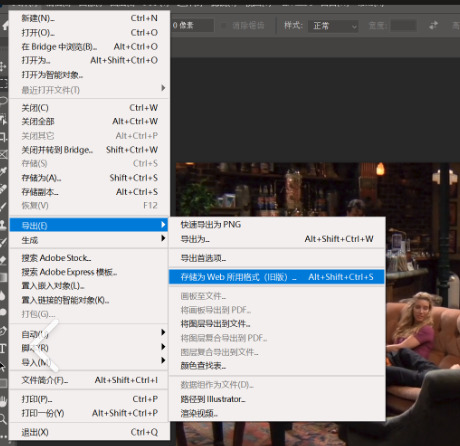Open the 样式 style dropdown showing 正常

pos(333,26)
